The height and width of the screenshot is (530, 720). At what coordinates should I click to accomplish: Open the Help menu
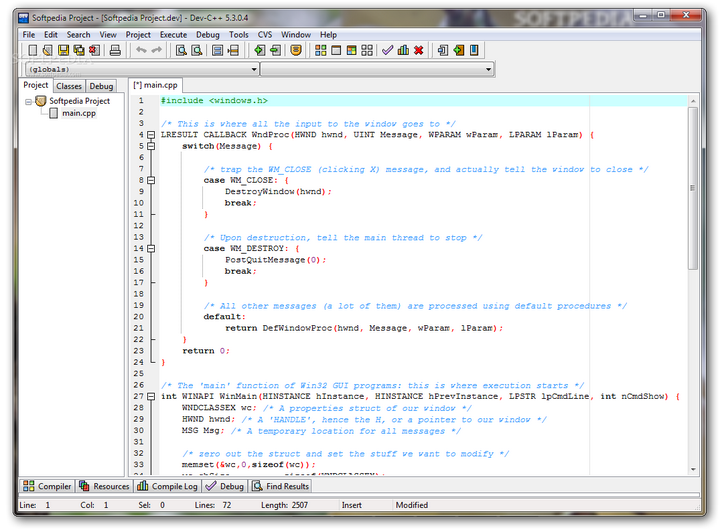[x=328, y=34]
